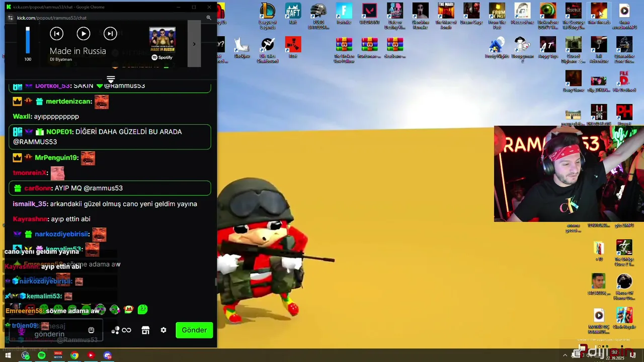Play the Spotify track Made in Russia

coord(84,34)
